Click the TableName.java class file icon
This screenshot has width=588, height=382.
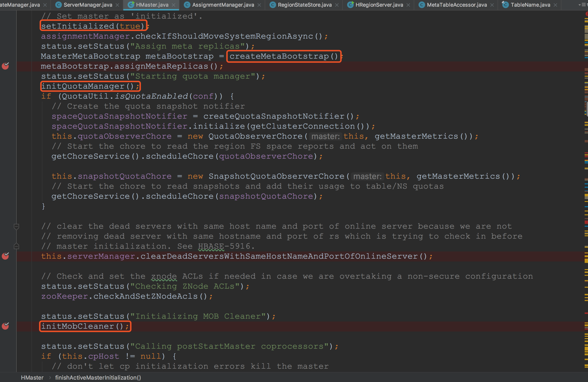click(x=505, y=5)
